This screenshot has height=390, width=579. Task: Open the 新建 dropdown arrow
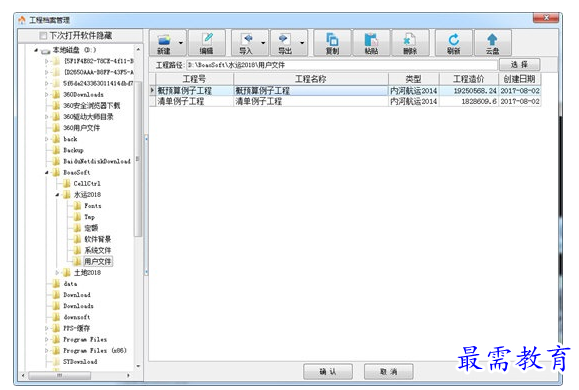tap(181, 43)
